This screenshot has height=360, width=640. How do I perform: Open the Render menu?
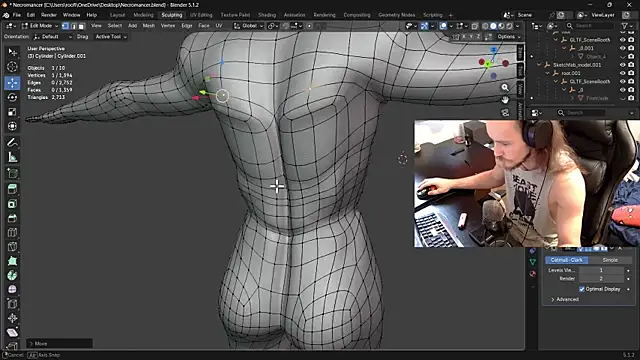(x=49, y=15)
